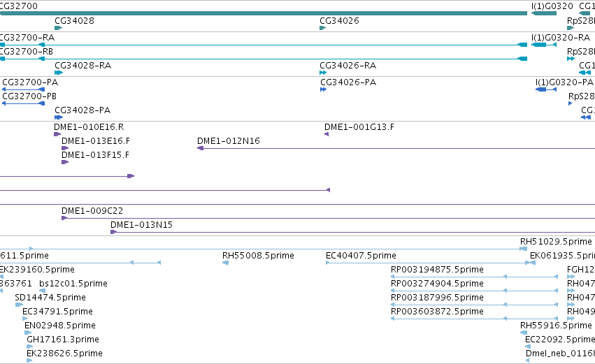
Task: Select the CG32700-PA protein feature
Action: (x=24, y=89)
